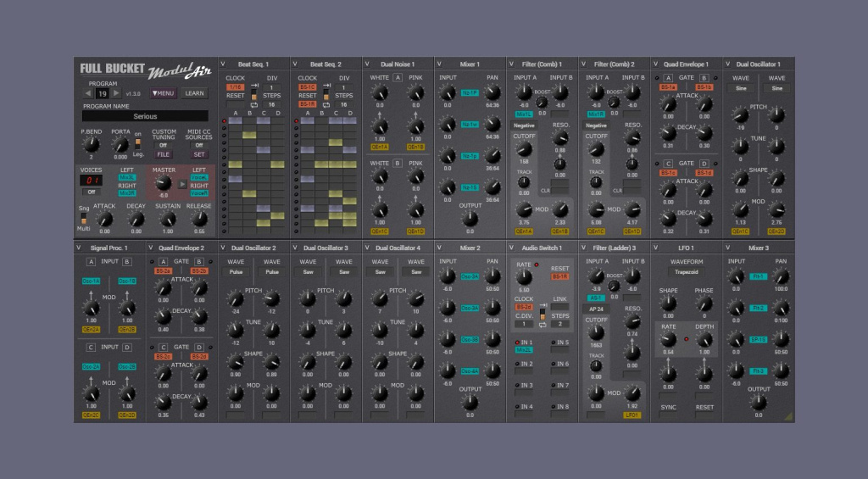
Task: Click the VoiceR right master source
Action: pyautogui.click(x=198, y=193)
